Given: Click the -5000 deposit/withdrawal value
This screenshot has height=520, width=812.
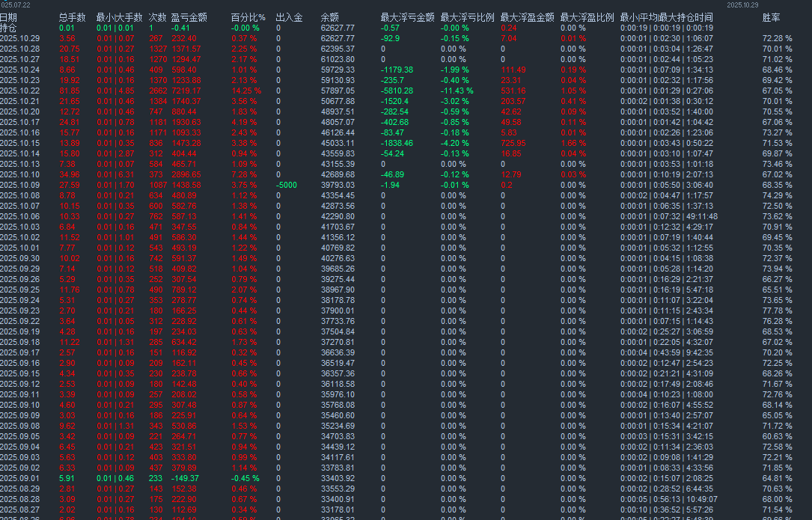Looking at the screenshot, I should coord(287,185).
